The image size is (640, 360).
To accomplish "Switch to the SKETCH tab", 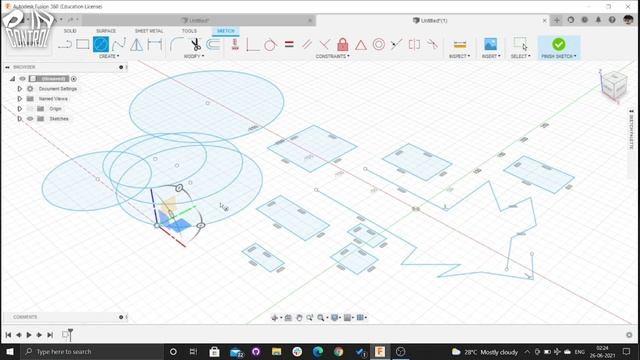I will pos(226,31).
